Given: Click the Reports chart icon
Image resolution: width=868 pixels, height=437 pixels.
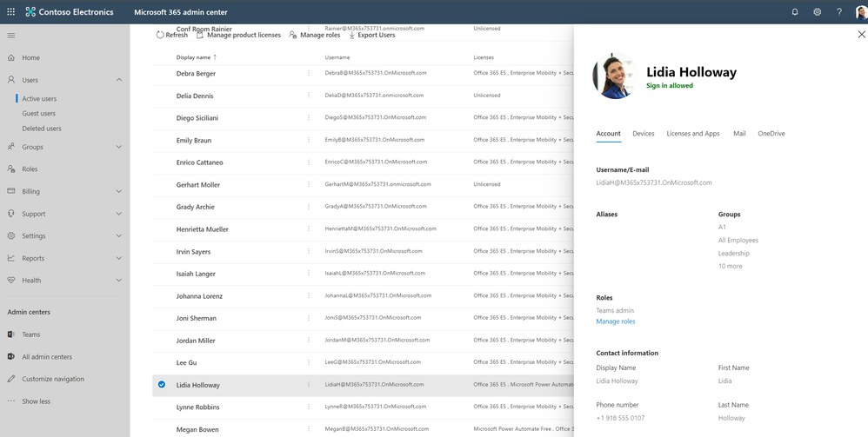Looking at the screenshot, I should click(11, 258).
